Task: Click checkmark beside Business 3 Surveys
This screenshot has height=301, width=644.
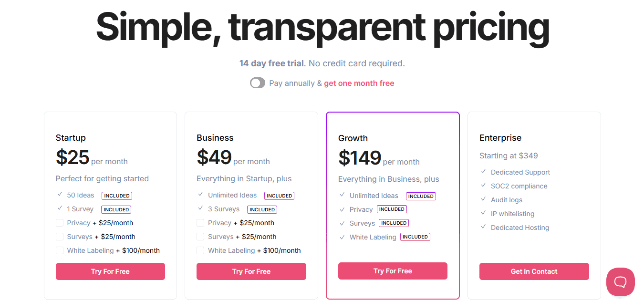Action: [200, 208]
